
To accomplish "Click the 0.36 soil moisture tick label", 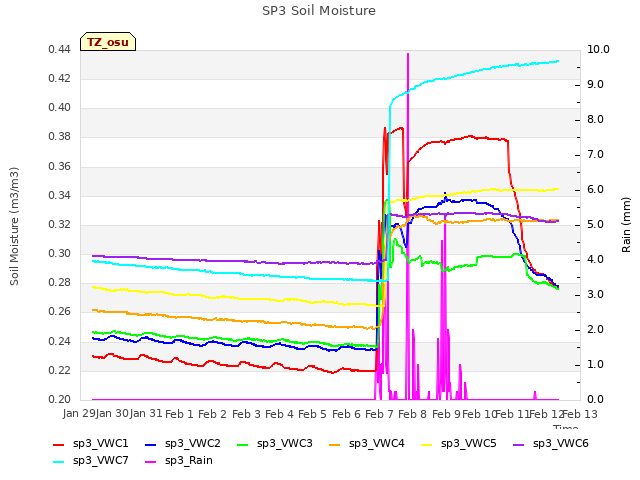I will (59, 167).
